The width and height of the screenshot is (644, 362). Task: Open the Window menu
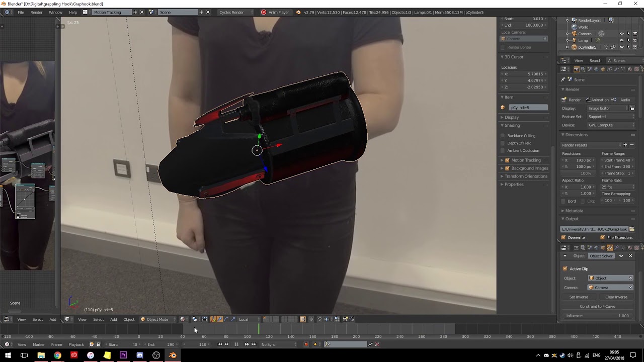click(x=55, y=12)
